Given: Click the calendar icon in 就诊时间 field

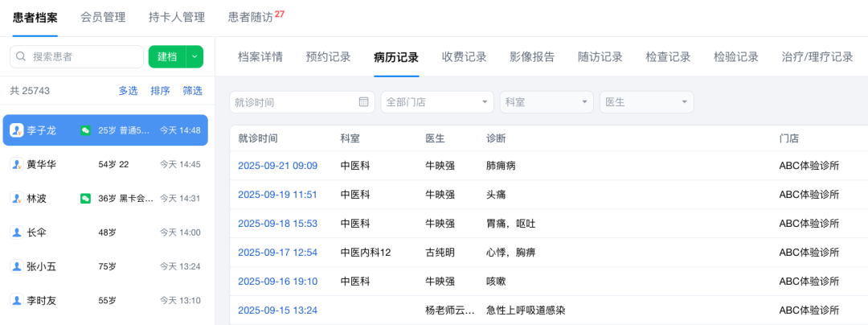Looking at the screenshot, I should pyautogui.click(x=363, y=102).
